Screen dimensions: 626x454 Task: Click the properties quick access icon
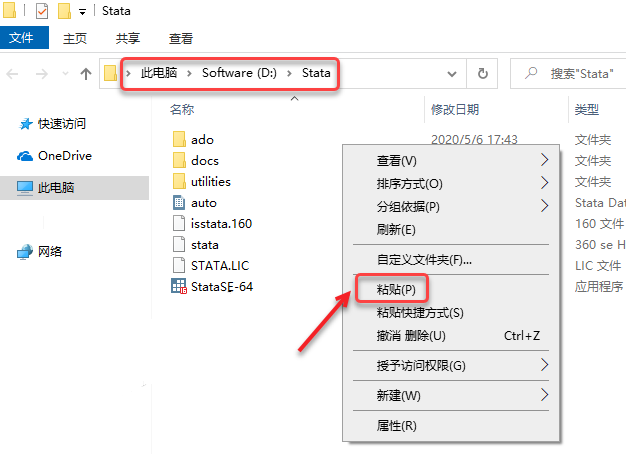coord(42,11)
